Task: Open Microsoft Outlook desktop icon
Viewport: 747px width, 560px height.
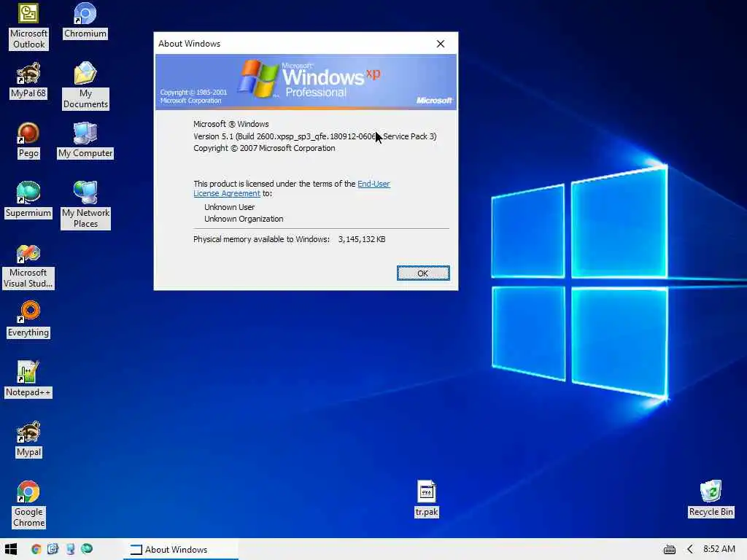Action: point(28,26)
